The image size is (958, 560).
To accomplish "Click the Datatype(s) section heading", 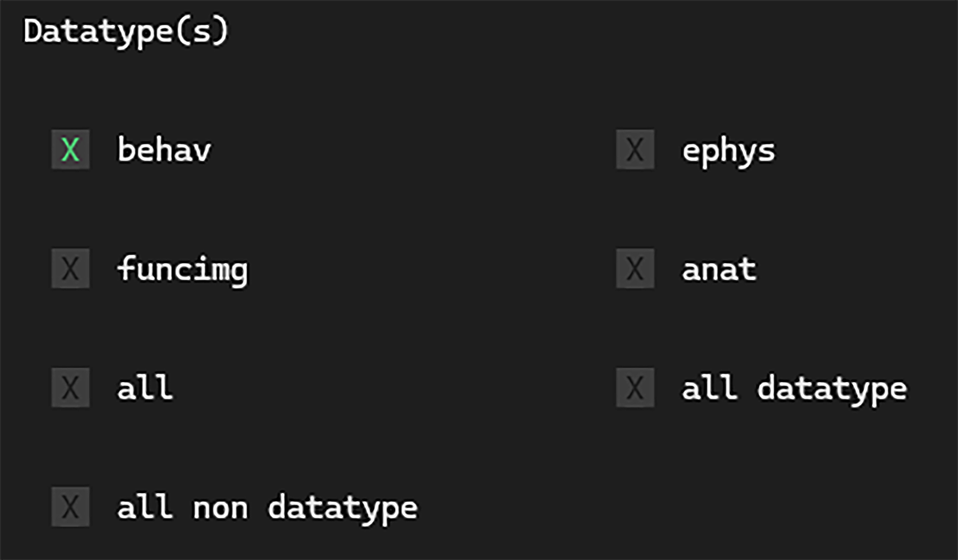I will [x=126, y=32].
